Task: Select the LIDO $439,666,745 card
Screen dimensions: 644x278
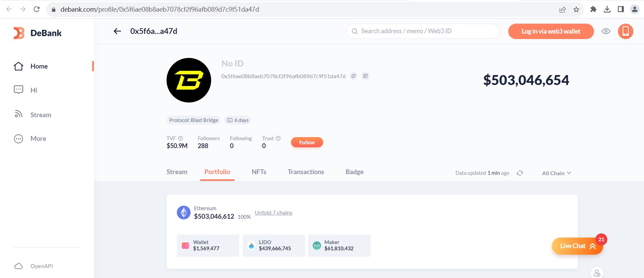Action: (x=274, y=245)
